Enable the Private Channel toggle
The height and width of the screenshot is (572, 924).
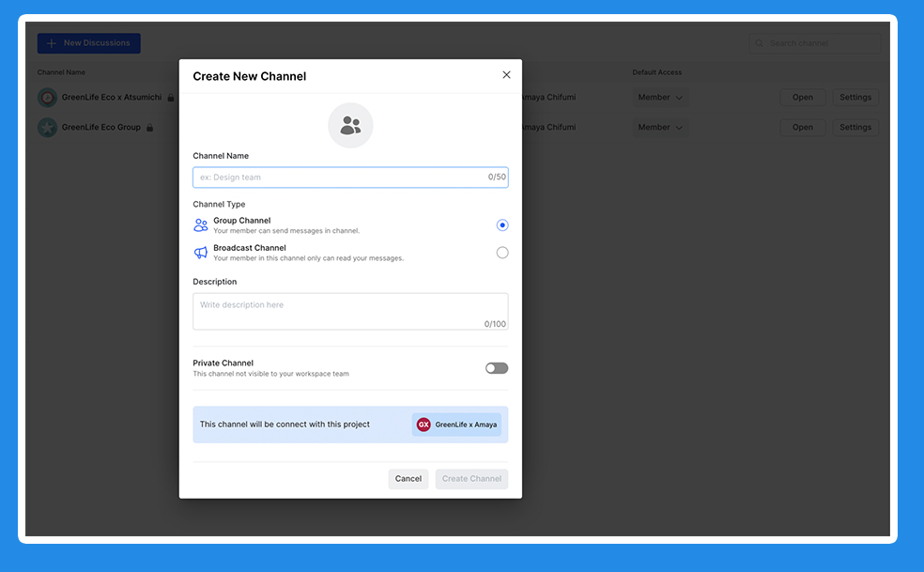pos(497,368)
